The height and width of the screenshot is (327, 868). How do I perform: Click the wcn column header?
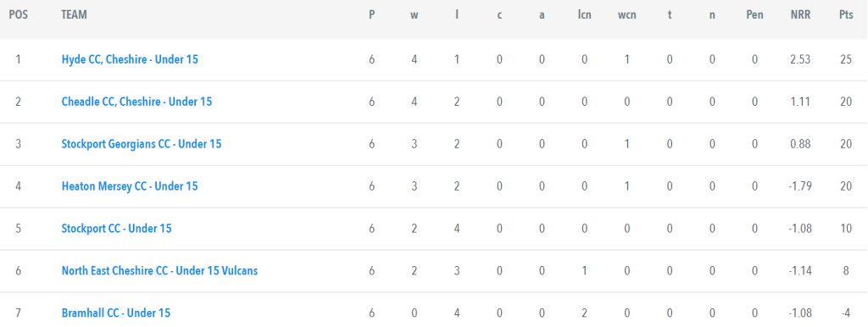click(x=627, y=15)
